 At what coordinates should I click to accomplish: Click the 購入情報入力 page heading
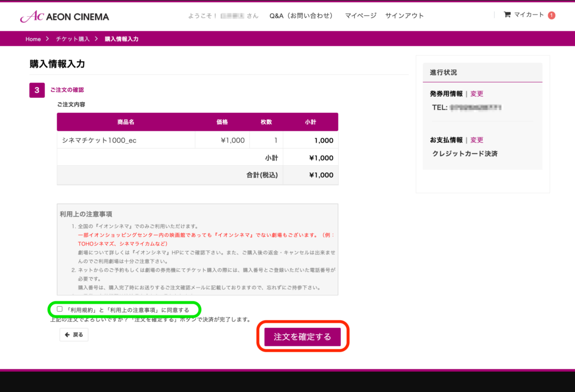[57, 64]
